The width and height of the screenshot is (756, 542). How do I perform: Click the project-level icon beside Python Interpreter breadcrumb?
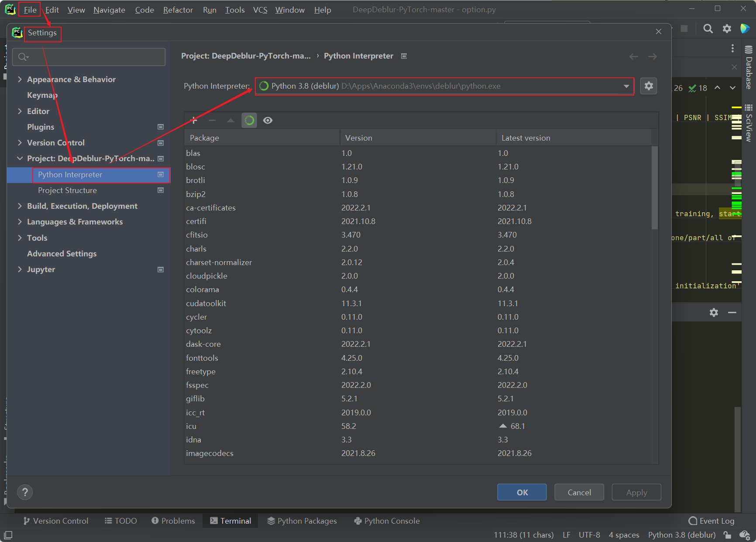(x=404, y=56)
